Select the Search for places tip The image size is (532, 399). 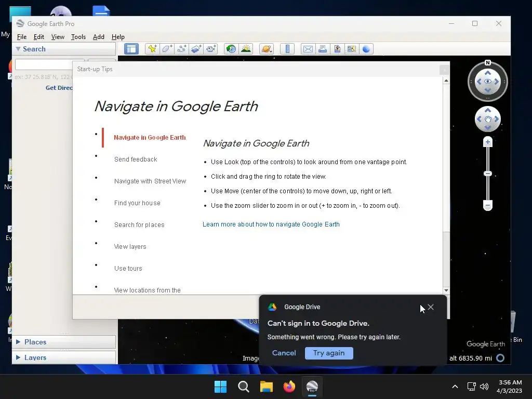coord(139,224)
